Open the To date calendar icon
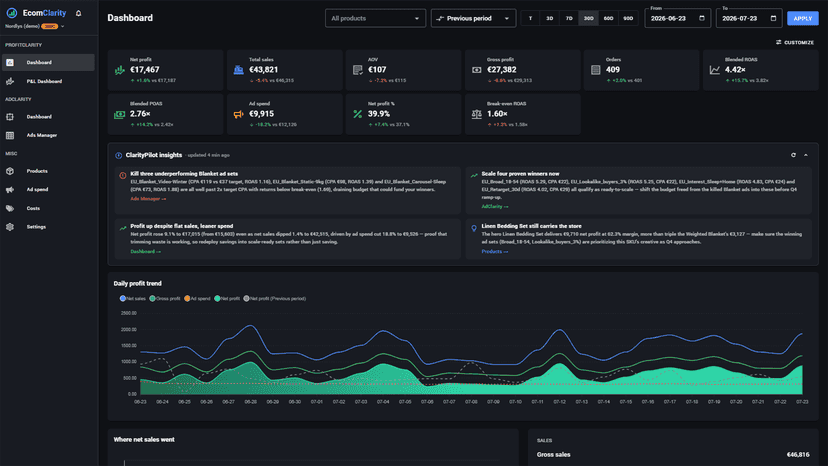 click(773, 18)
